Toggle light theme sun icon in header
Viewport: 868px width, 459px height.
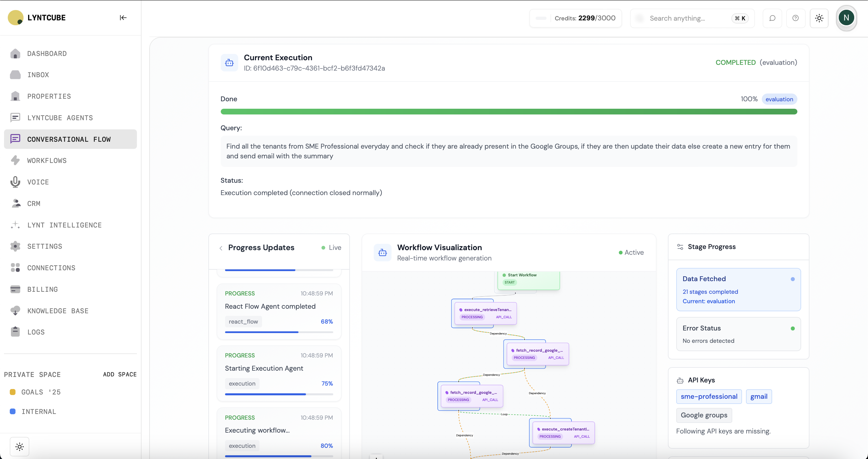coord(819,18)
